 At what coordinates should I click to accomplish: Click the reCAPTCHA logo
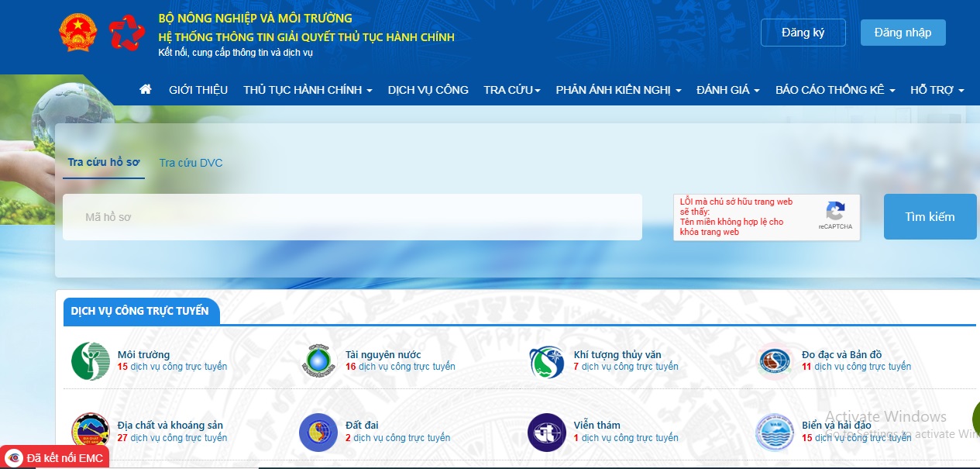(835, 212)
